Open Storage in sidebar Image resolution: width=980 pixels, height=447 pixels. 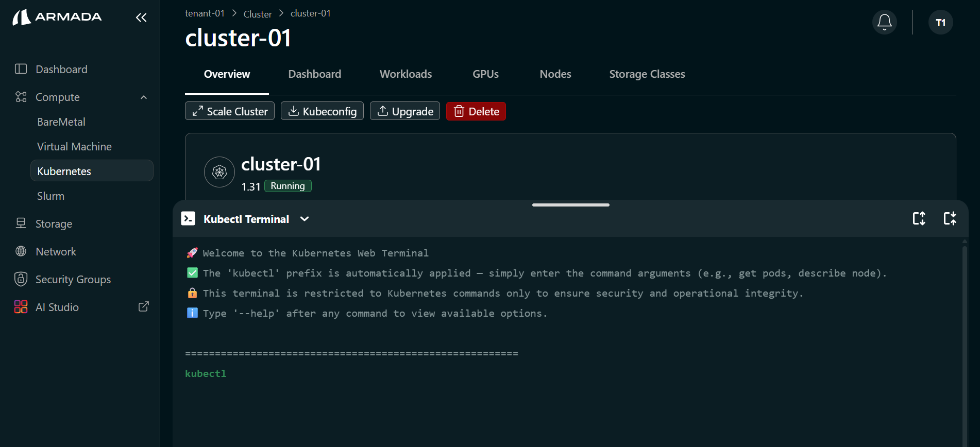(54, 224)
